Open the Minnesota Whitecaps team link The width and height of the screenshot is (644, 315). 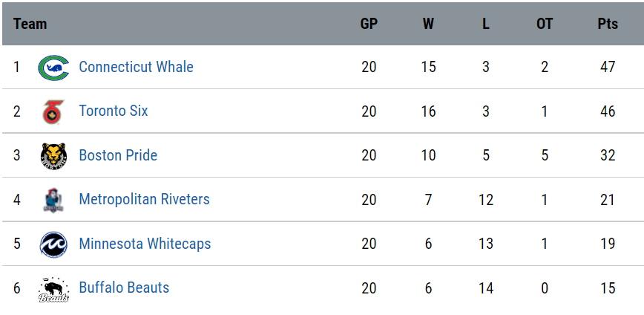(x=145, y=244)
